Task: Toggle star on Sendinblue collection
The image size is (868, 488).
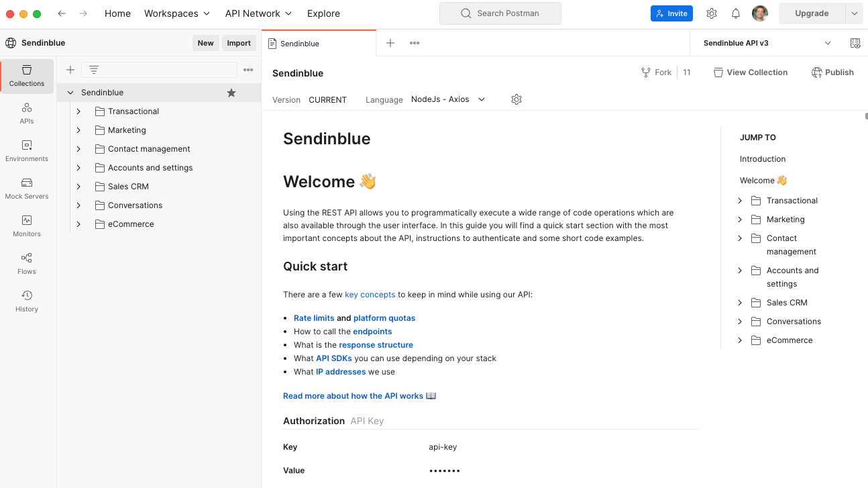Action: tap(231, 93)
